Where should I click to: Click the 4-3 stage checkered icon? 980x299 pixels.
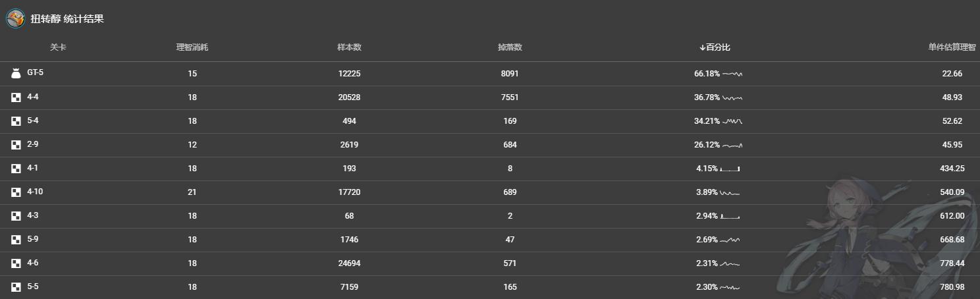[16, 216]
